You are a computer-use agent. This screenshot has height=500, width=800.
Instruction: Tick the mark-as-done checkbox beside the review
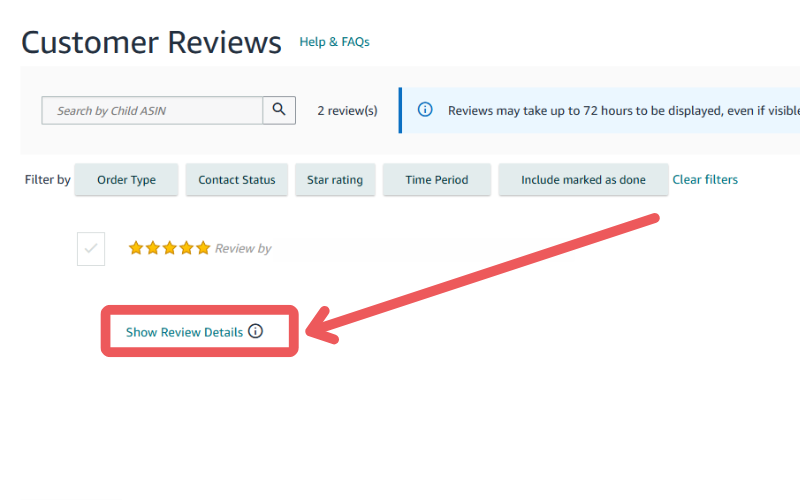tap(91, 249)
